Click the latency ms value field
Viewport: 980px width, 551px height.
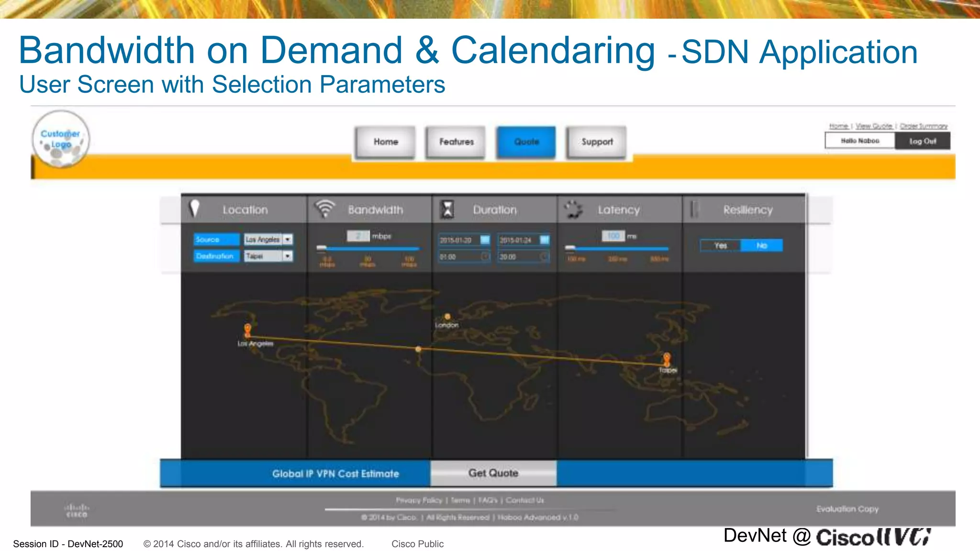point(613,236)
